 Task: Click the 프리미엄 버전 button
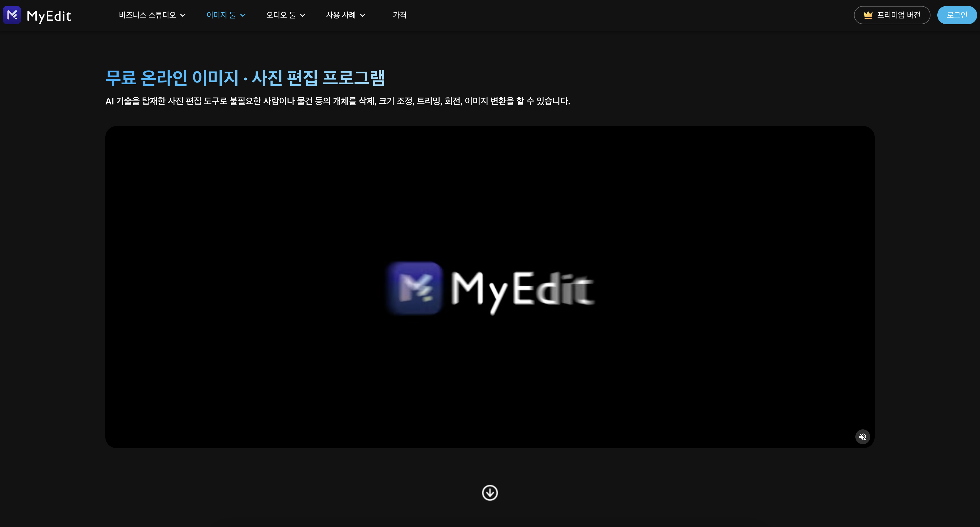[892, 15]
